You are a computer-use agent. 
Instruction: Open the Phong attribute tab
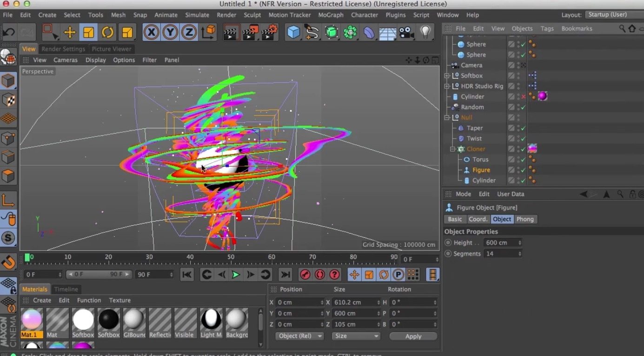tap(525, 219)
